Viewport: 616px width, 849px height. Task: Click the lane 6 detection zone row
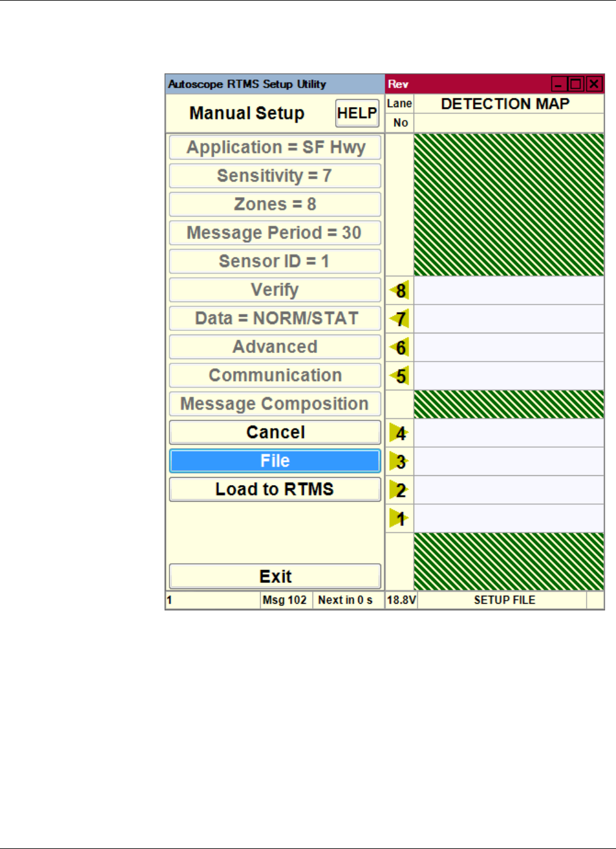[509, 347]
